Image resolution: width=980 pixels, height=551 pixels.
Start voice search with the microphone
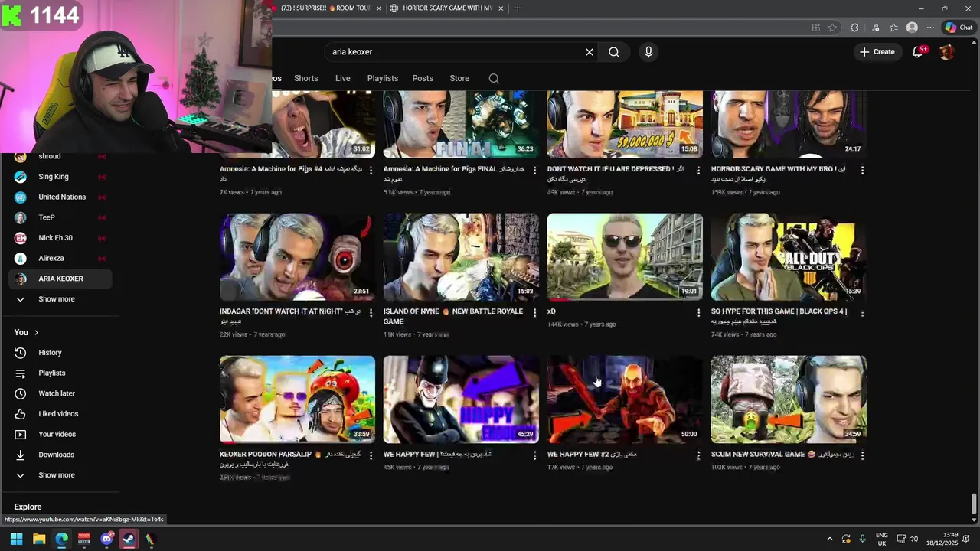coord(648,52)
